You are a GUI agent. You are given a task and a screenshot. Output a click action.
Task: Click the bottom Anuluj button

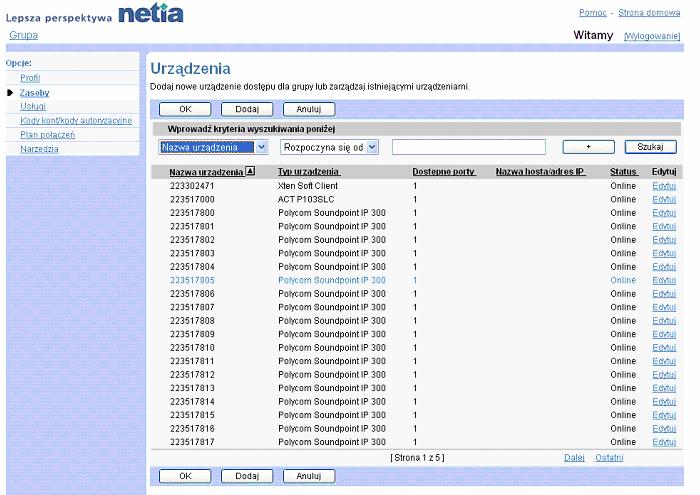coord(309,476)
